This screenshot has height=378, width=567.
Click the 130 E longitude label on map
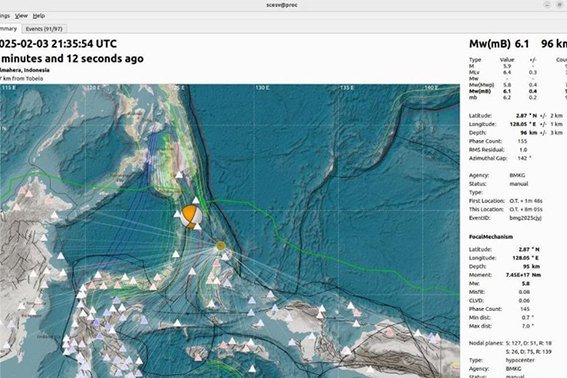(x=262, y=88)
